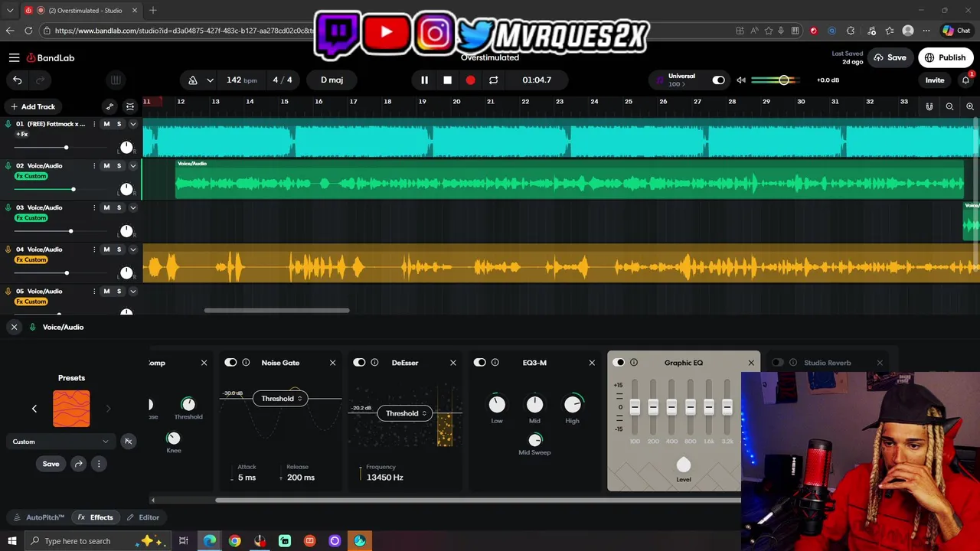980x551 pixels.
Task: Click the redo arrow icon
Action: click(40, 80)
